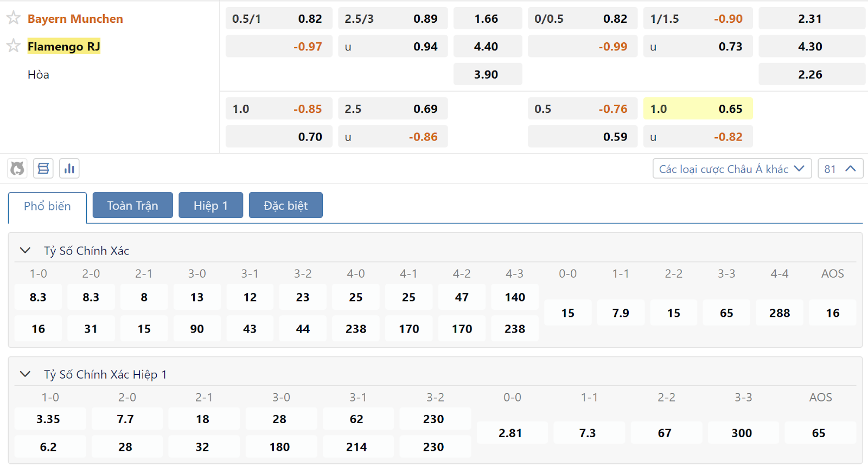Viewport: 868px width, 466px height.
Task: Favorite Flamengo RJ with the star icon
Action: [x=14, y=46]
